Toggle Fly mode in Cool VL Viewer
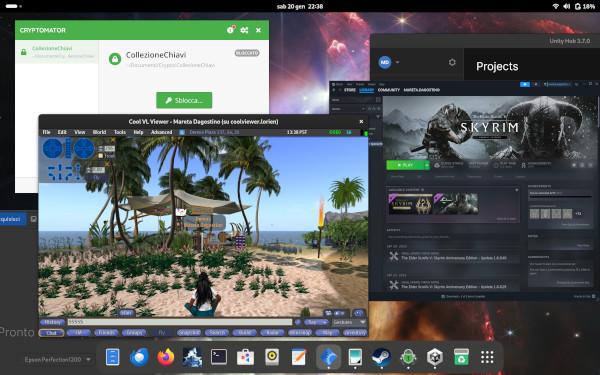600x375 pixels. tap(161, 333)
